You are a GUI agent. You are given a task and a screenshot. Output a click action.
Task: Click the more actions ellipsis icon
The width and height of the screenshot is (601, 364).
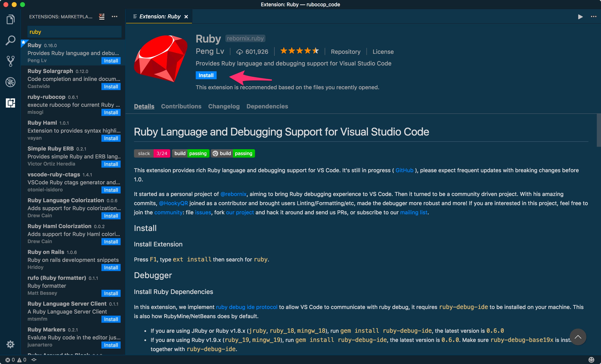(x=115, y=16)
